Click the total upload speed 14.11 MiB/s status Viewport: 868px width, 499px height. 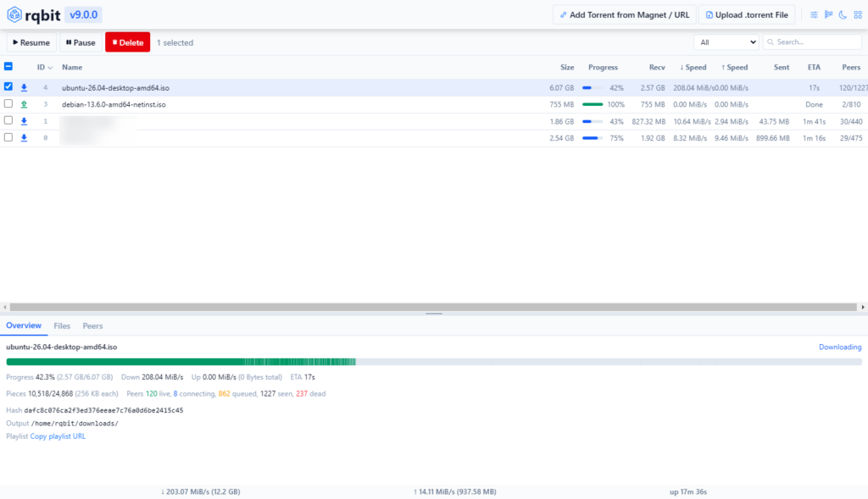[455, 492]
